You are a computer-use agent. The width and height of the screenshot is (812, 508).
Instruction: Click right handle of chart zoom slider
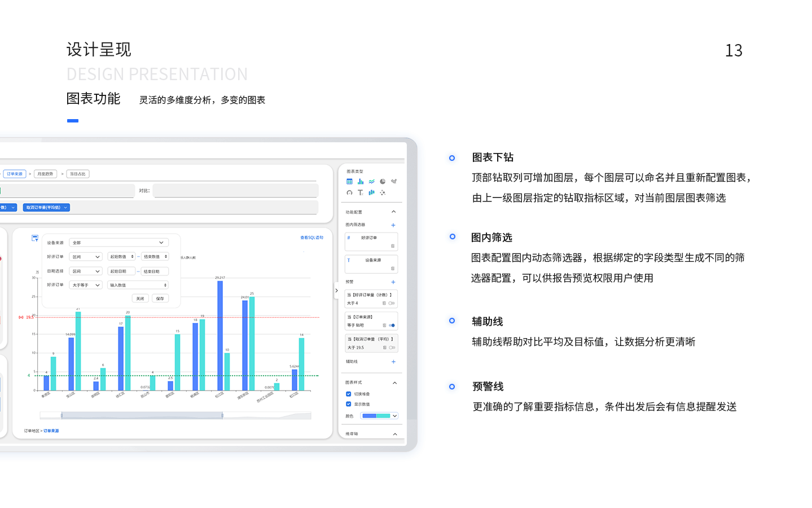tap(222, 415)
